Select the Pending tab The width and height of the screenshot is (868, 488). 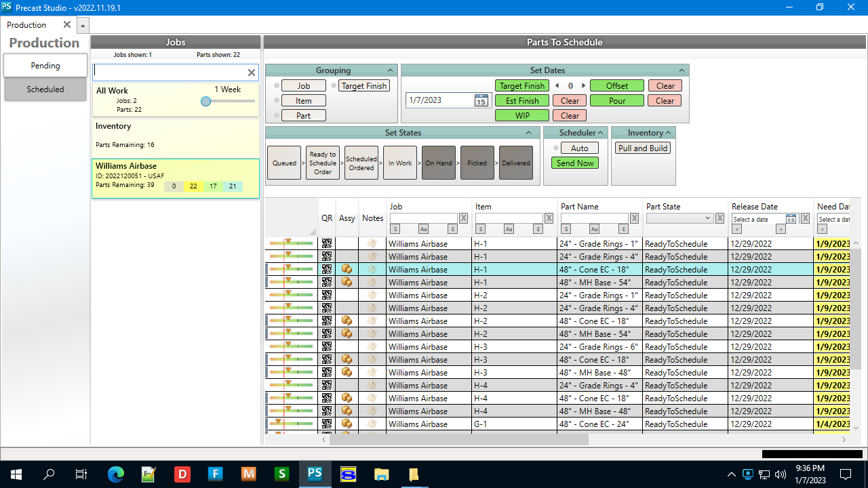tap(45, 66)
